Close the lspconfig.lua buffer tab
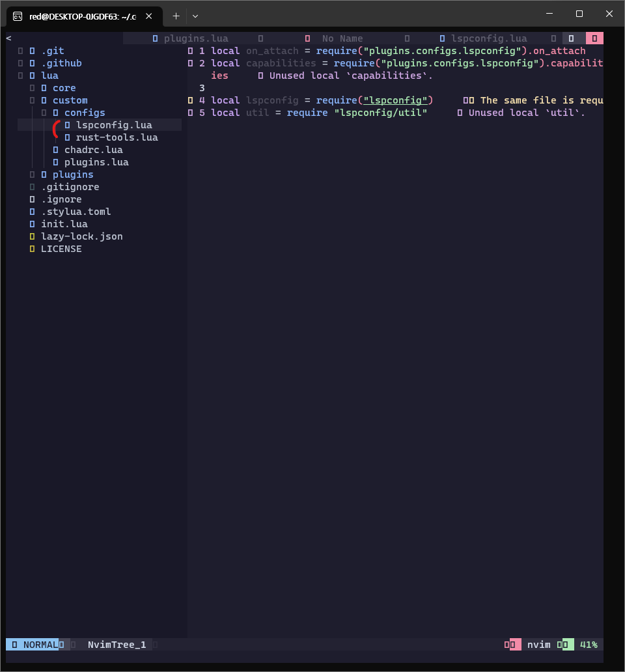This screenshot has height=672, width=625. pos(553,38)
